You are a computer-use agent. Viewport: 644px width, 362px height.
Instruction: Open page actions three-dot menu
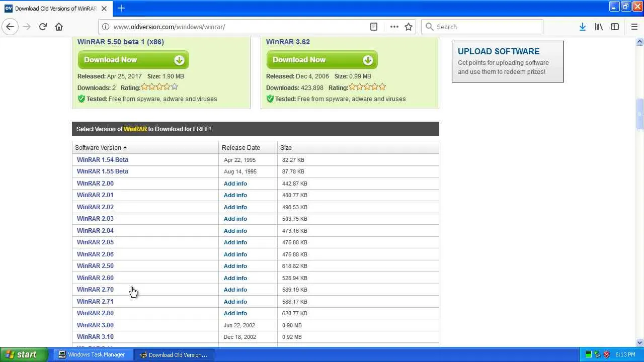click(x=394, y=27)
